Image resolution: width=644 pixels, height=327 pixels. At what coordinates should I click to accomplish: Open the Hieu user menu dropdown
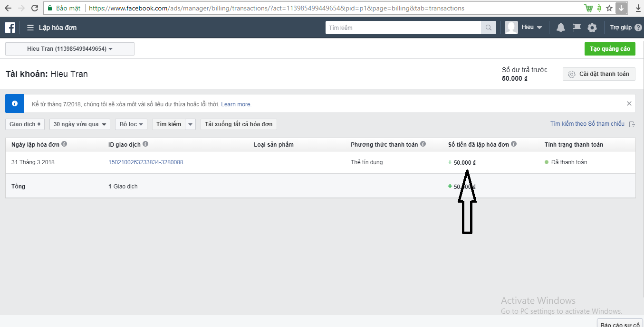click(x=532, y=28)
